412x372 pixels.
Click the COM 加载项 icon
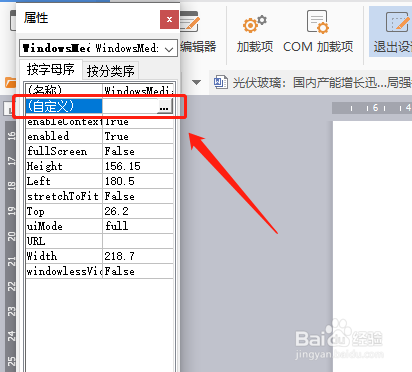pyautogui.click(x=317, y=22)
